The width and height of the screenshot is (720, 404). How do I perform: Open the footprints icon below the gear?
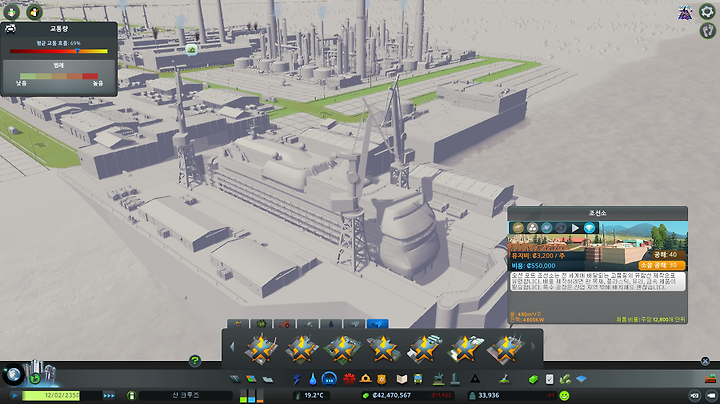point(707,31)
